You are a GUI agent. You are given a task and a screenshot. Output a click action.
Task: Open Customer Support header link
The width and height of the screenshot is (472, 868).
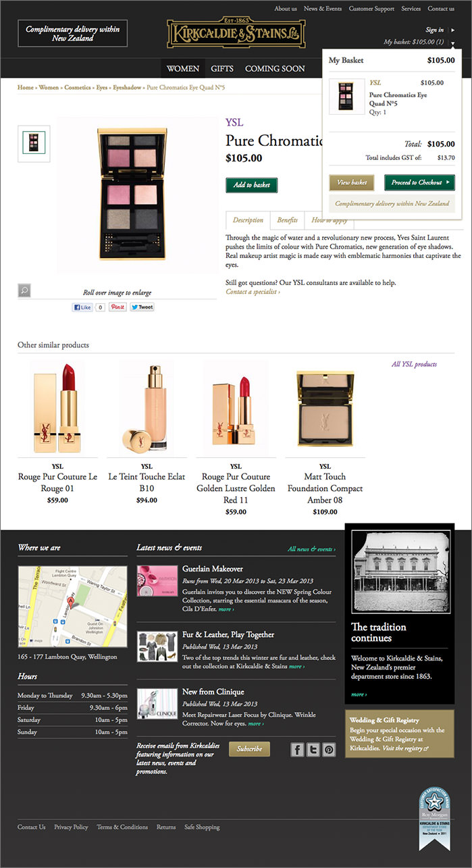(x=371, y=9)
